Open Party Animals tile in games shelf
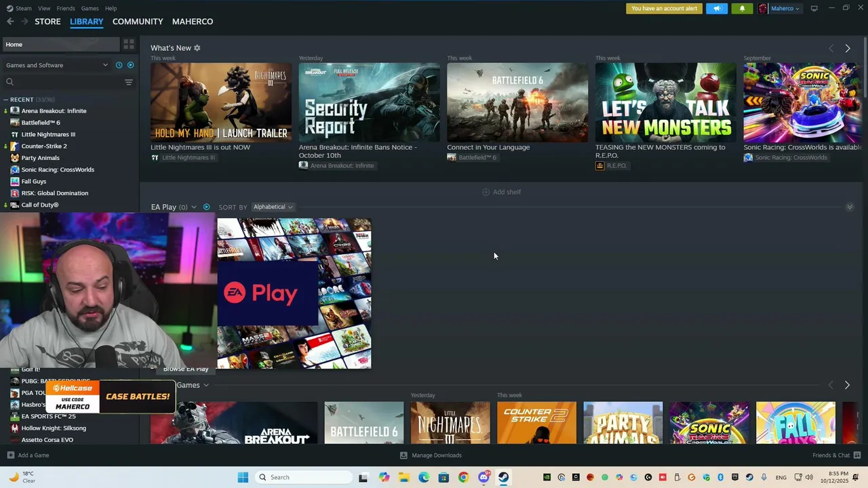 coord(623,423)
